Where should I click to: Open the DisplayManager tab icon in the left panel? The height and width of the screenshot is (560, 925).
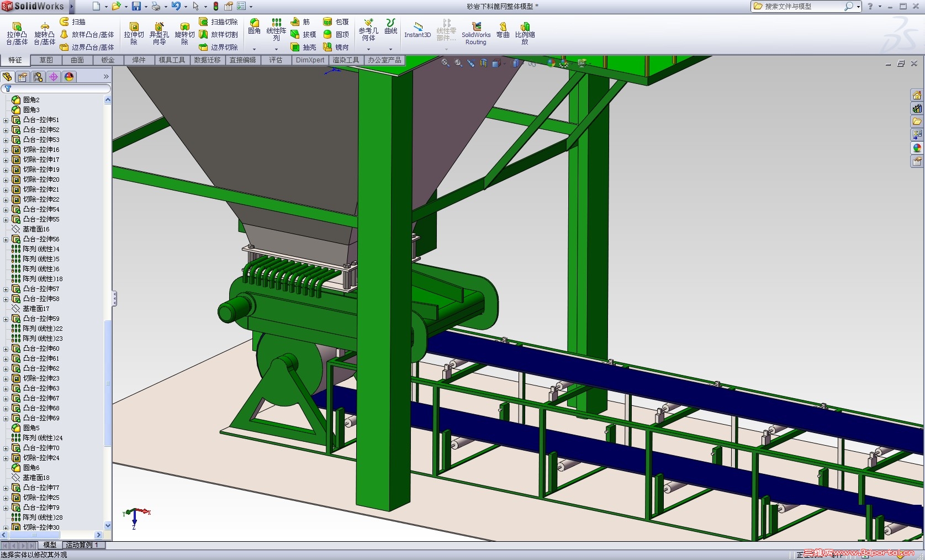click(x=69, y=77)
